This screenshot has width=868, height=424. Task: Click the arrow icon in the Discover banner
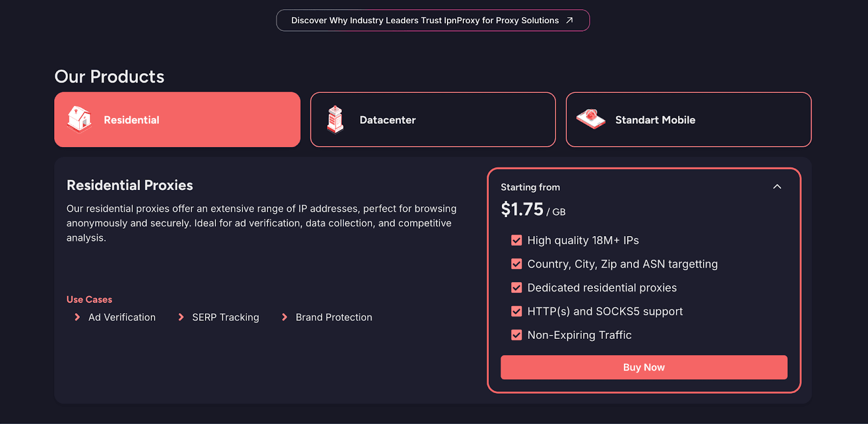570,21
